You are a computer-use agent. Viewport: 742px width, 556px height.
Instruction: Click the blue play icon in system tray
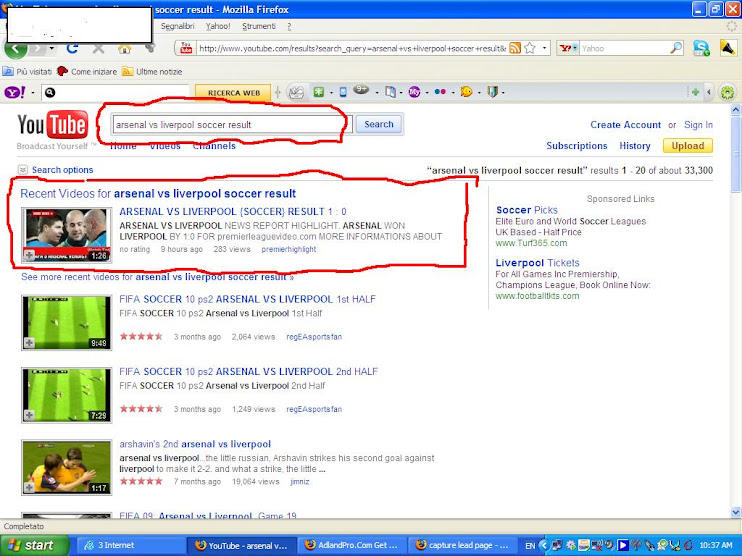tap(623, 546)
